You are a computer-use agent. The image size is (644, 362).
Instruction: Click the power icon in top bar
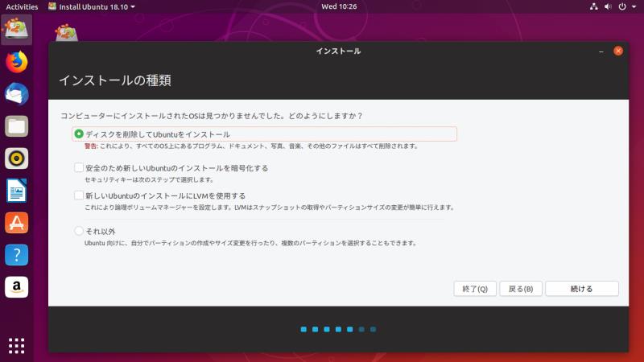(x=622, y=6)
